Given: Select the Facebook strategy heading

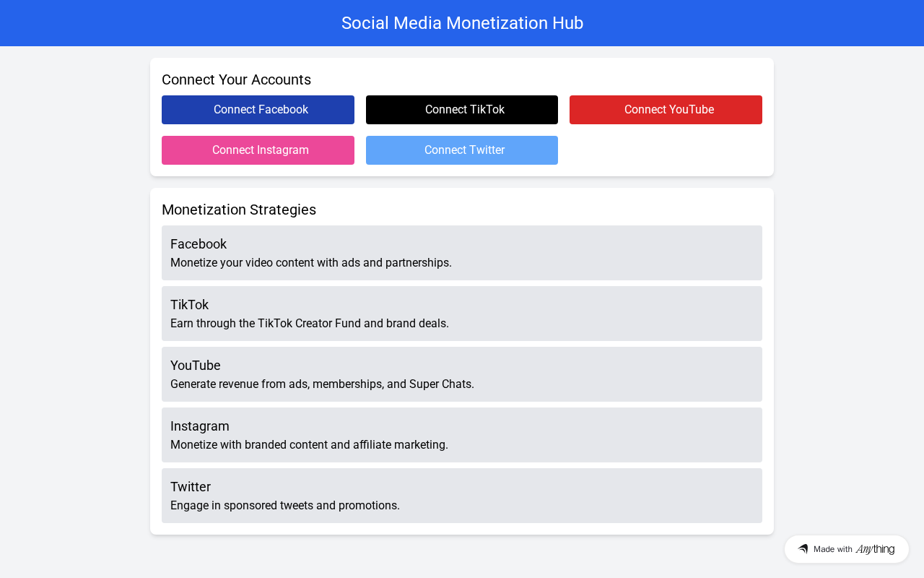Looking at the screenshot, I should [x=199, y=244].
